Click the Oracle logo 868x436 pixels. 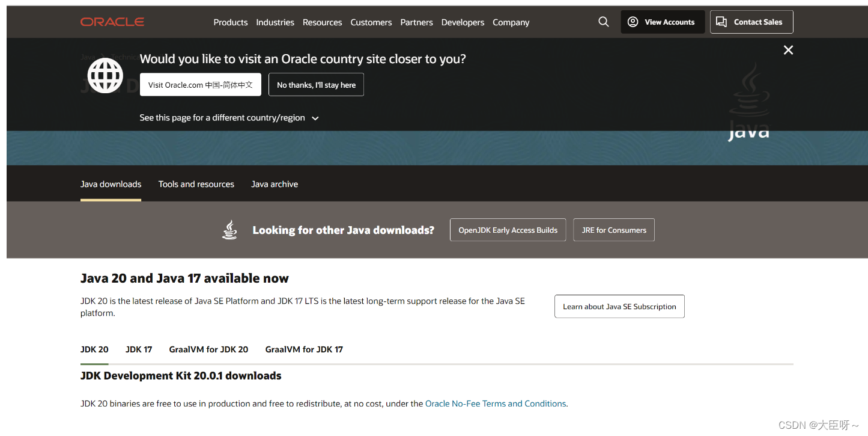click(112, 22)
